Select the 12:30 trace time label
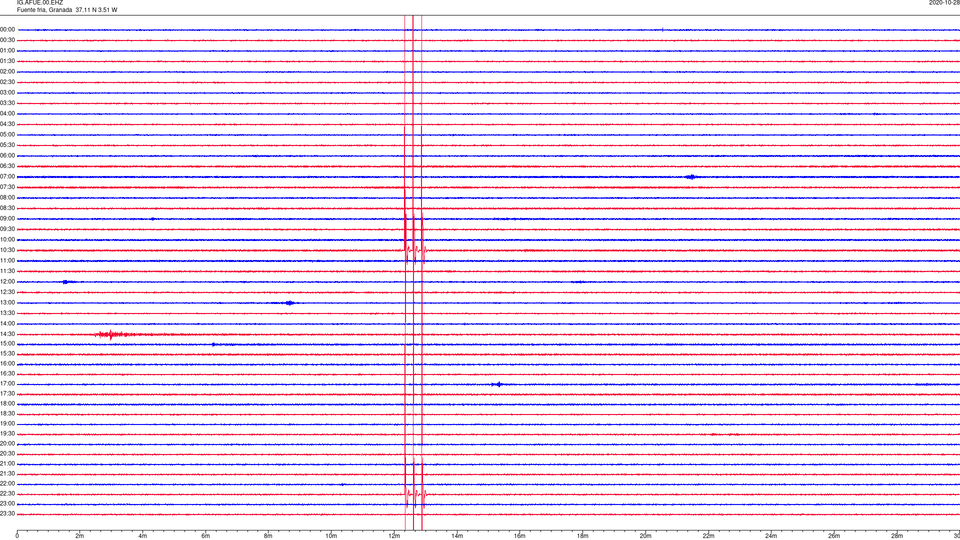 click(x=7, y=292)
